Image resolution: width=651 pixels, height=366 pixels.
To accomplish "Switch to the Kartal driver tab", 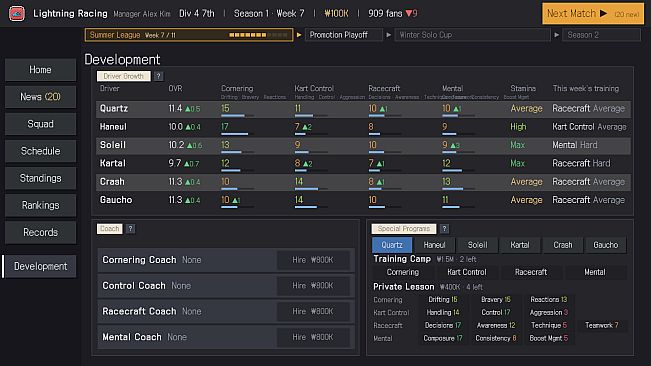I will pyautogui.click(x=520, y=245).
